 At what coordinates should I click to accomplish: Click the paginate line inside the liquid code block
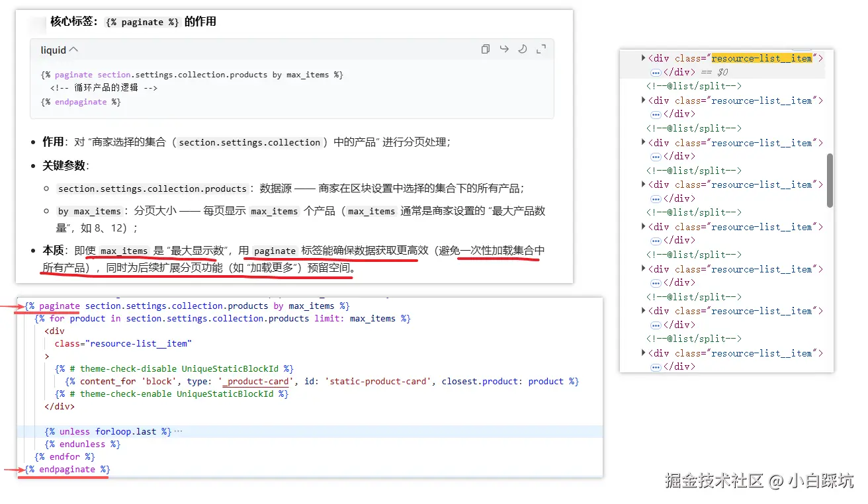pos(192,75)
